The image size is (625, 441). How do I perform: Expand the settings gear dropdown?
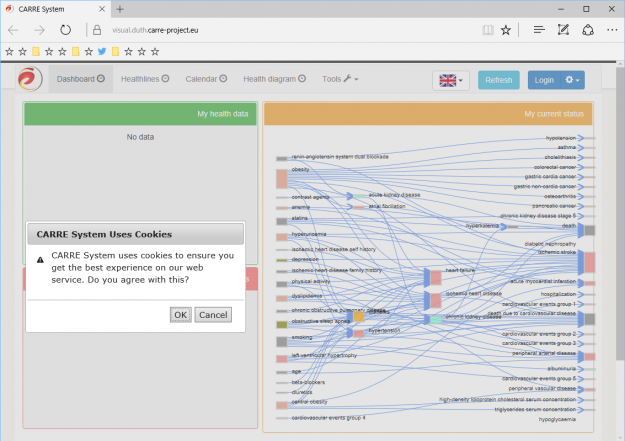tap(573, 80)
